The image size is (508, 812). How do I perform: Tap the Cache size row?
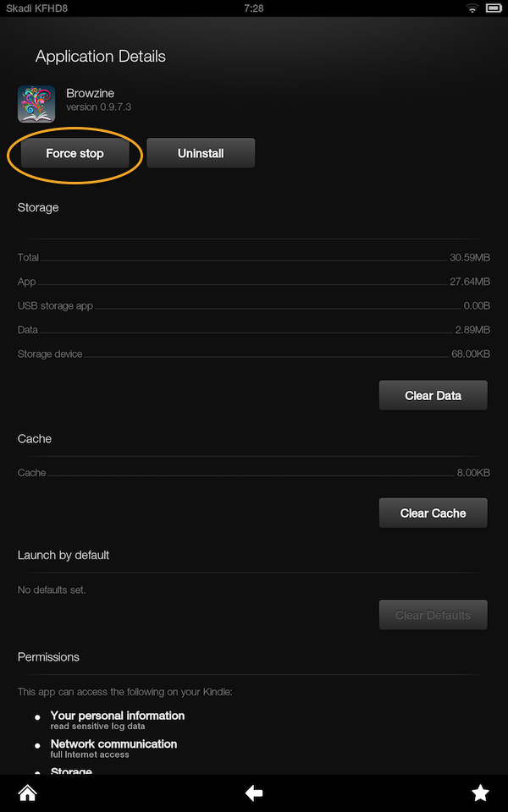pos(254,473)
